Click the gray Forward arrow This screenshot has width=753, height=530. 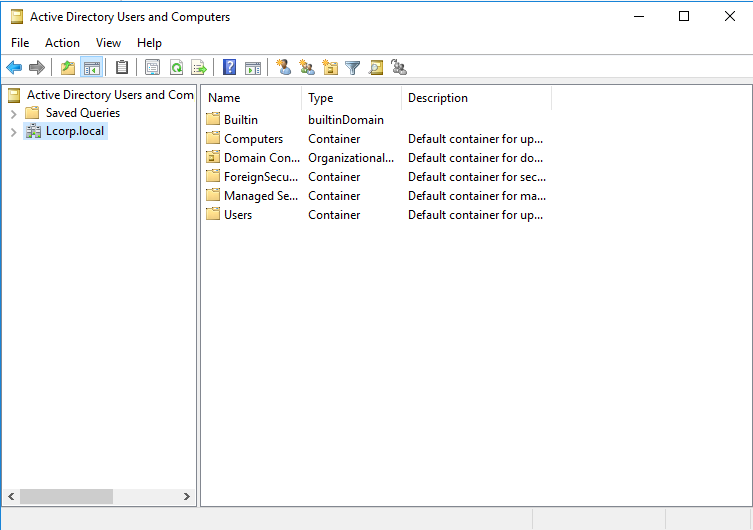point(37,68)
